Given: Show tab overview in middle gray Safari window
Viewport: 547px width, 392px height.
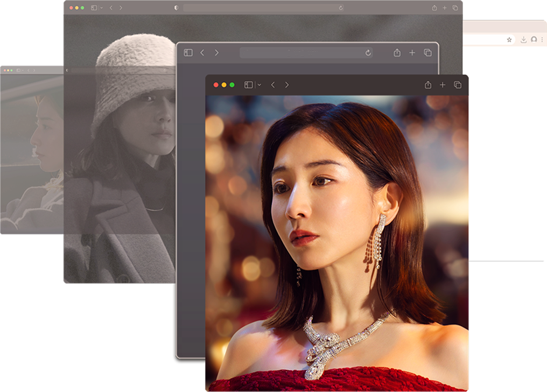Looking at the screenshot, I should (x=427, y=53).
